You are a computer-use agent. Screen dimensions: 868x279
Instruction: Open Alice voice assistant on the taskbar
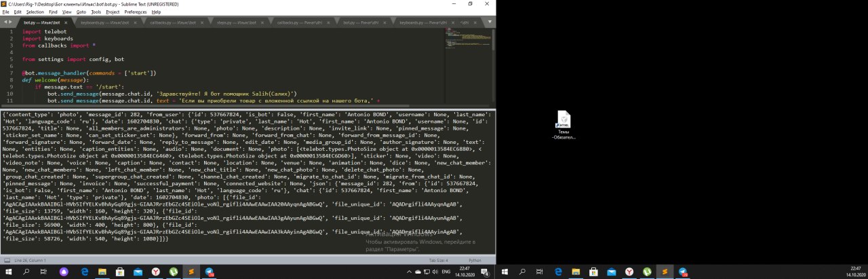(64, 272)
